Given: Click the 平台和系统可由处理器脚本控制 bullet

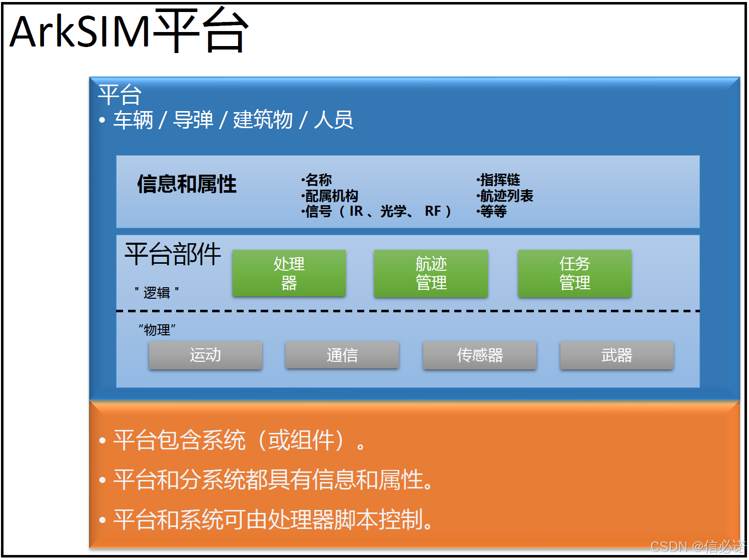Looking at the screenshot, I should [266, 519].
